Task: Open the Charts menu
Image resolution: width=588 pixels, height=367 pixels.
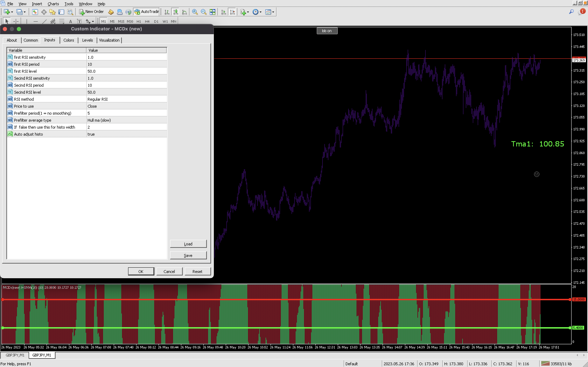Action: 53,4
